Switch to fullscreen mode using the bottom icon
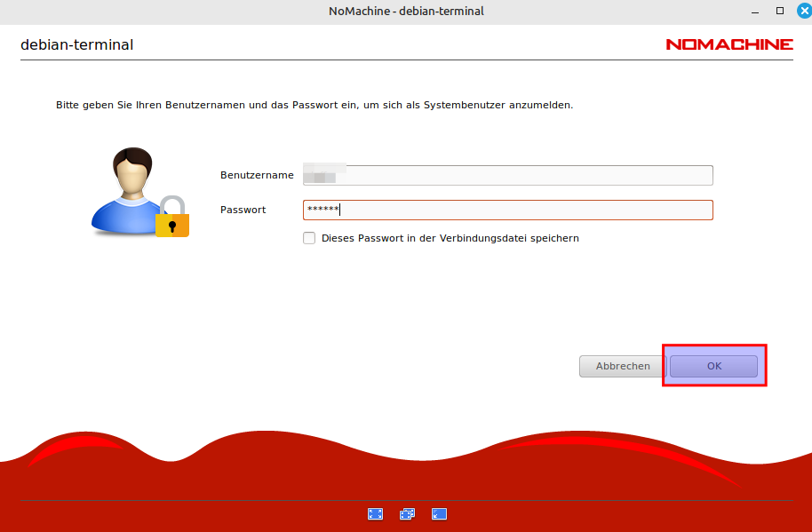This screenshot has width=812, height=532. click(375, 513)
